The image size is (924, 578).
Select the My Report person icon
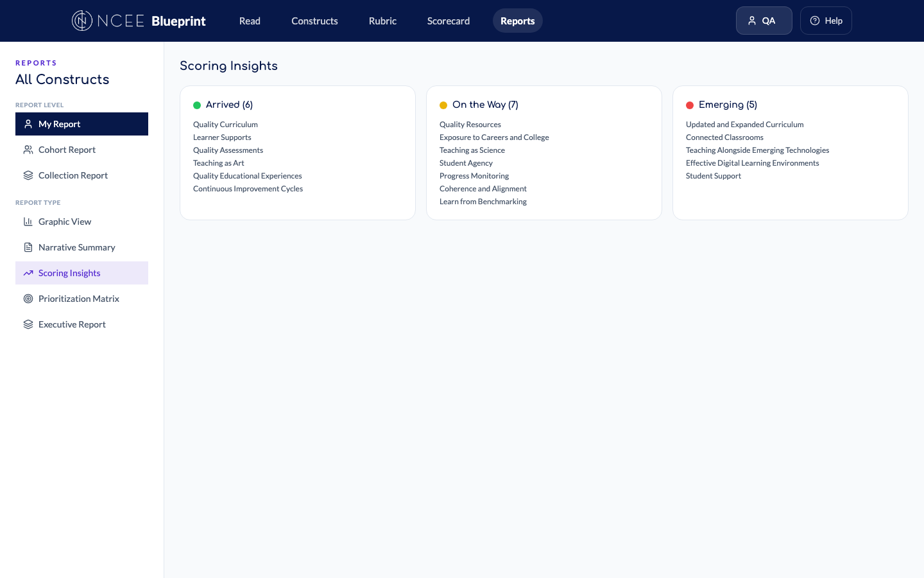28,124
